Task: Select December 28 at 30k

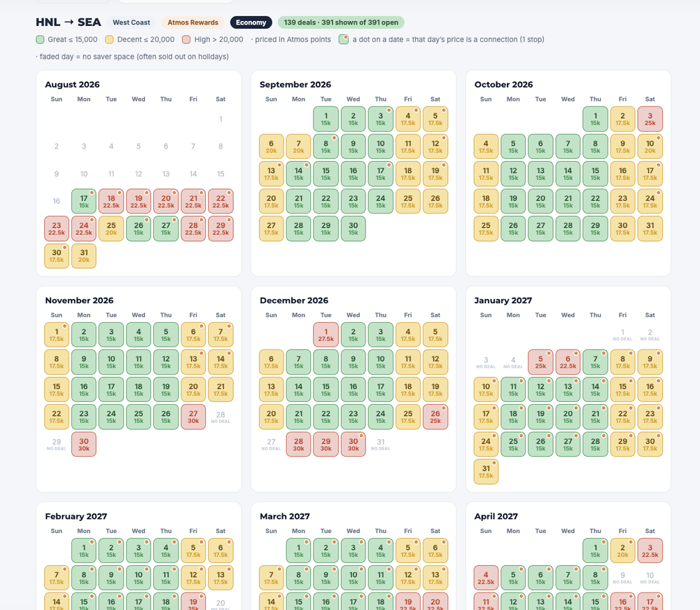Action: pyautogui.click(x=299, y=444)
